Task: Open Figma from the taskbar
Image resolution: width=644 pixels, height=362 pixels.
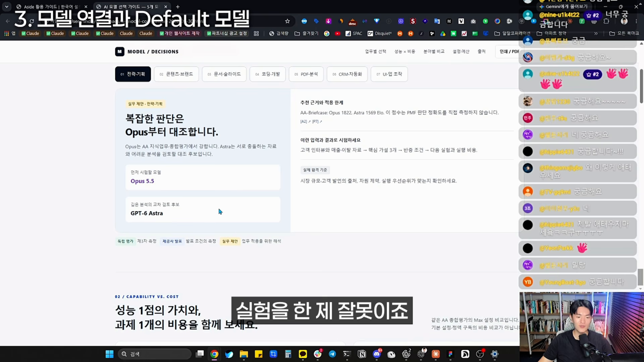Action: pos(450,354)
